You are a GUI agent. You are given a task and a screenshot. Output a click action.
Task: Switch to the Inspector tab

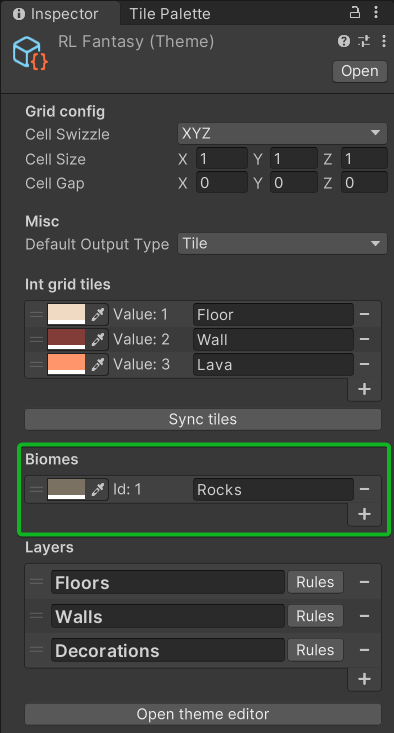pos(60,14)
